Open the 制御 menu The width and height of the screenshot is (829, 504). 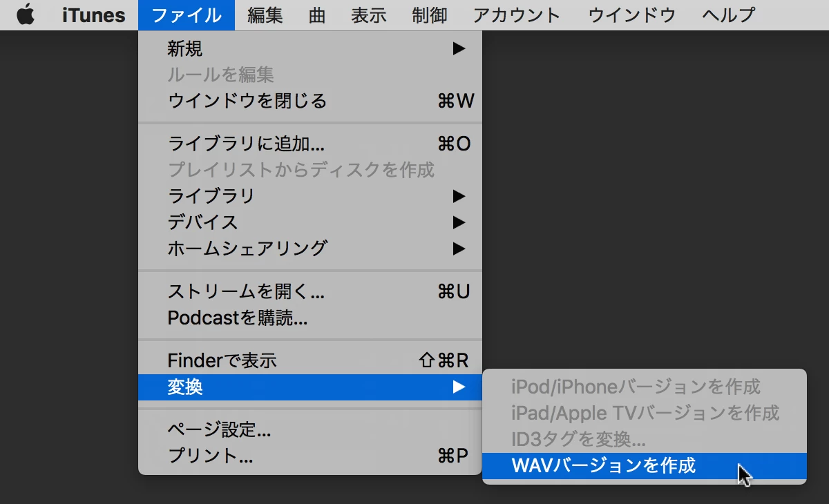coord(430,15)
